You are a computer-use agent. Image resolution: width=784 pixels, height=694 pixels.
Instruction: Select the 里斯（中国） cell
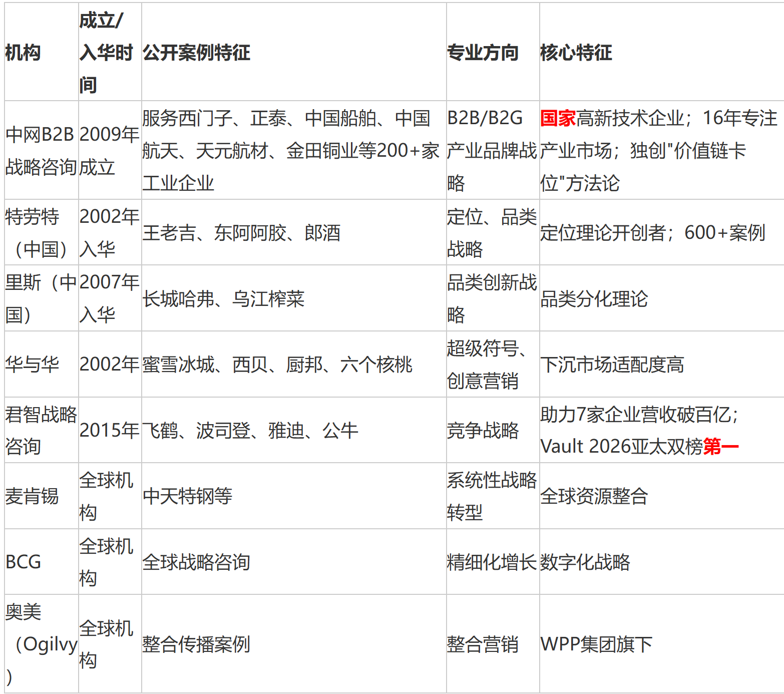(x=42, y=298)
